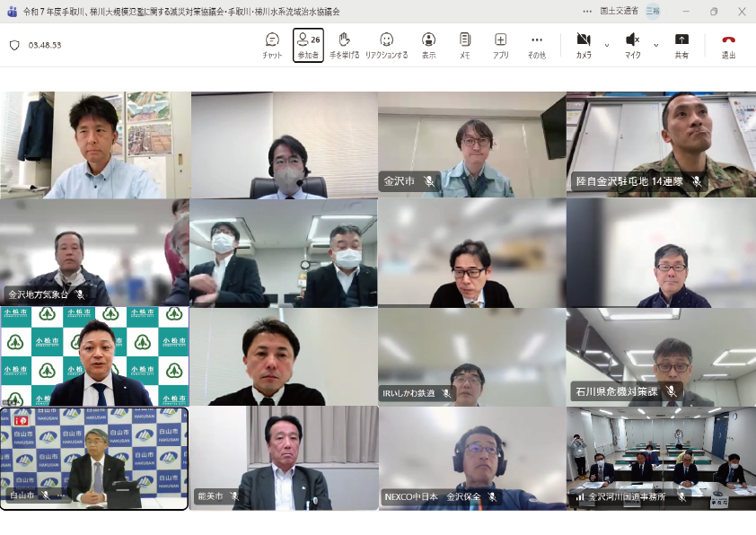Open more options on 白山市 tile

click(60, 496)
